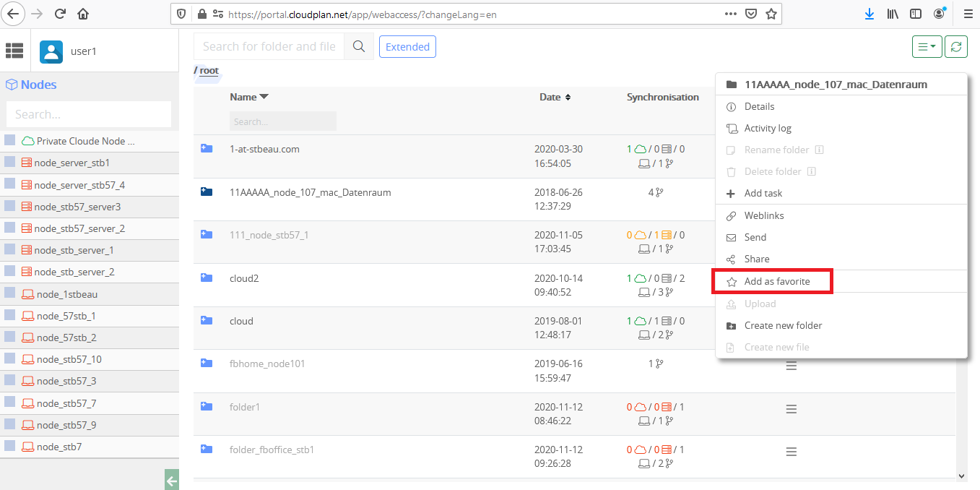Viewport: 980px width, 490px height.
Task: Click the Extended search button
Action: [x=407, y=47]
